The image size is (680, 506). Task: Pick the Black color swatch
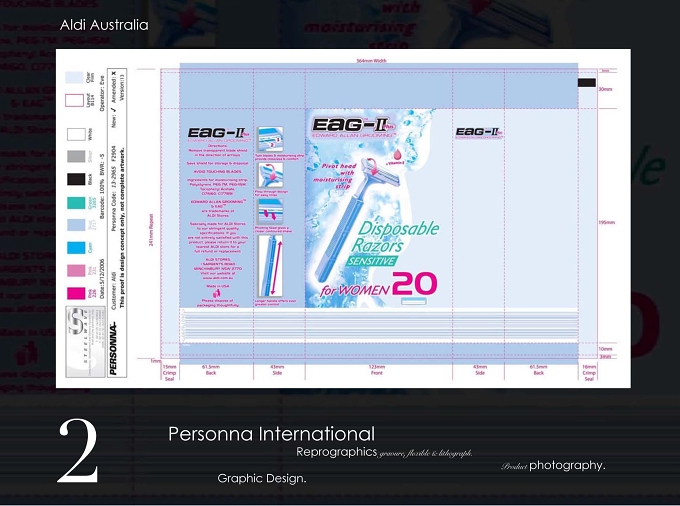tap(76, 179)
